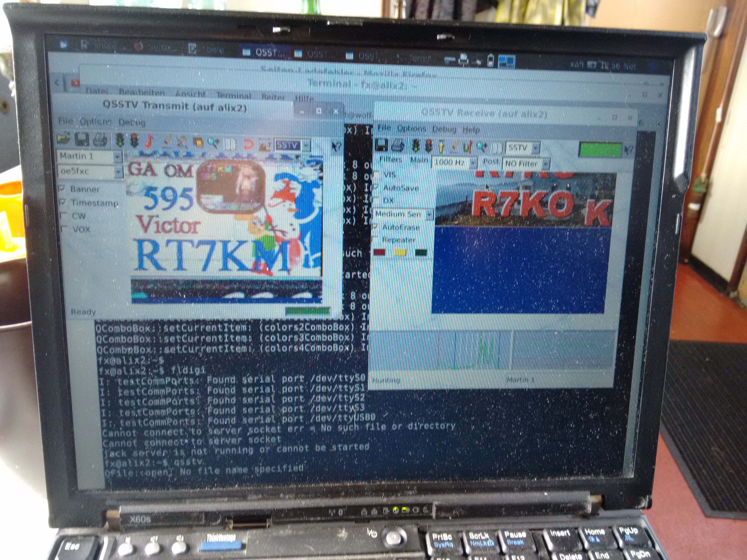This screenshot has height=560, width=747.
Task: Click the printer icon in Receive toolbar
Action: (x=398, y=146)
